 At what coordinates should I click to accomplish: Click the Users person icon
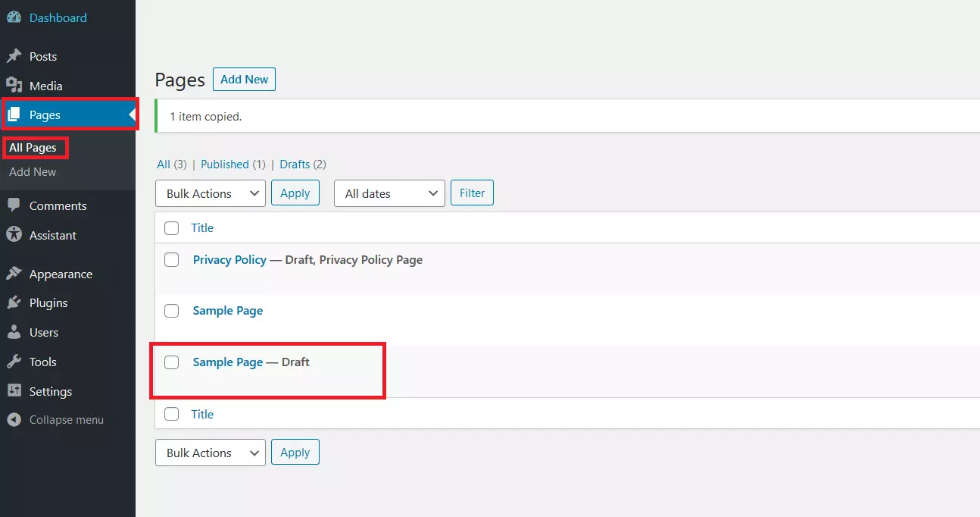14,332
